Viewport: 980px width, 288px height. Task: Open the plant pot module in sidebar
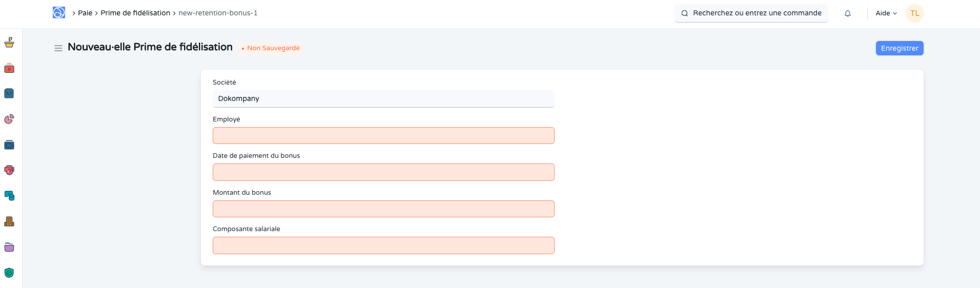pos(9,43)
